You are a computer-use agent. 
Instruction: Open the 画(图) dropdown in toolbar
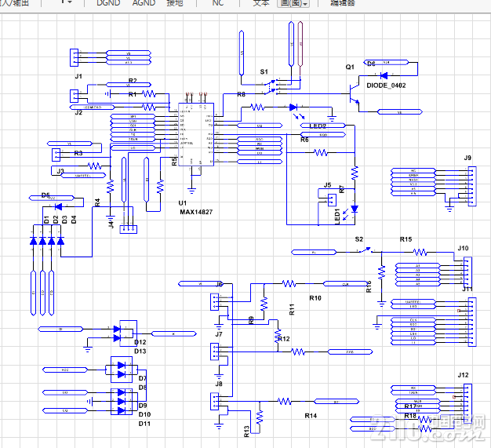pos(293,3)
